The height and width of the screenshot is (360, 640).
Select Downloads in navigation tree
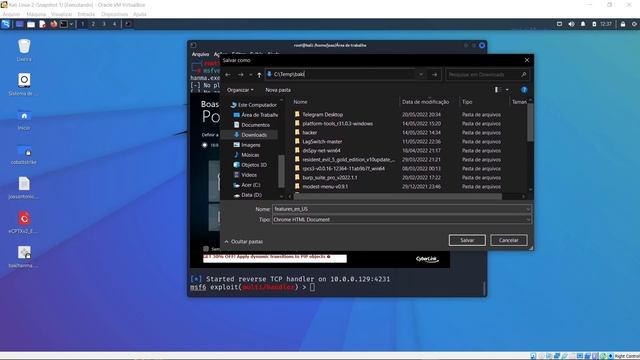250,135
